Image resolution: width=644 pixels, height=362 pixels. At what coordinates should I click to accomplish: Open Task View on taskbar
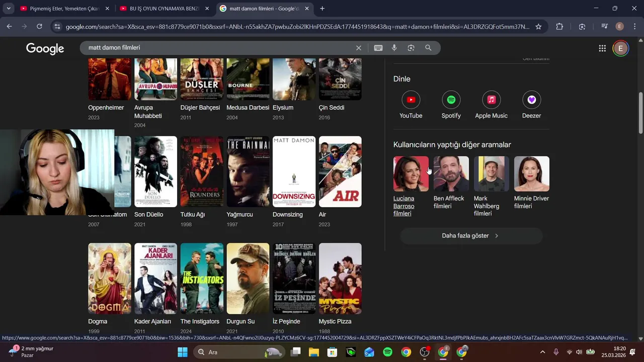[295, 352]
